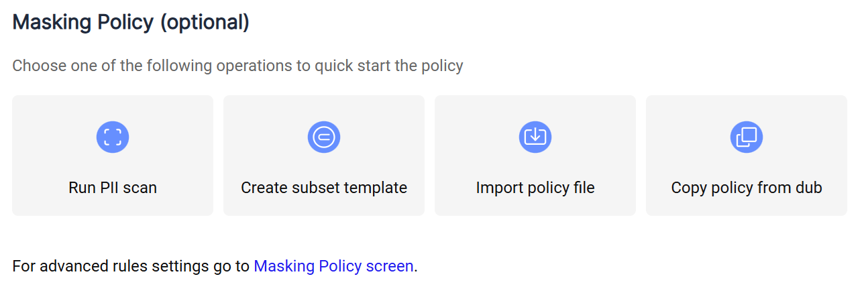Click the "Masking Policy (optional)" heading
Viewport: 868px width, 305px height.
coord(131,22)
